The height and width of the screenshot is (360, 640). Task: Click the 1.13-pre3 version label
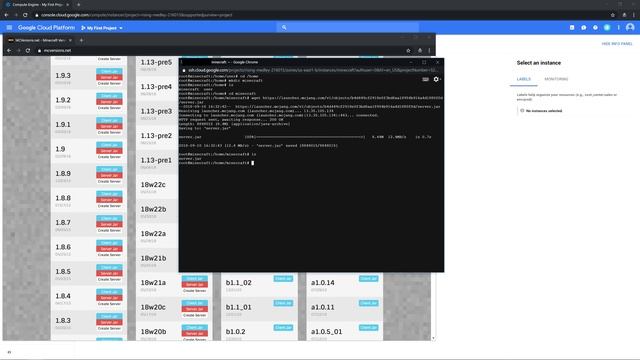156,111
